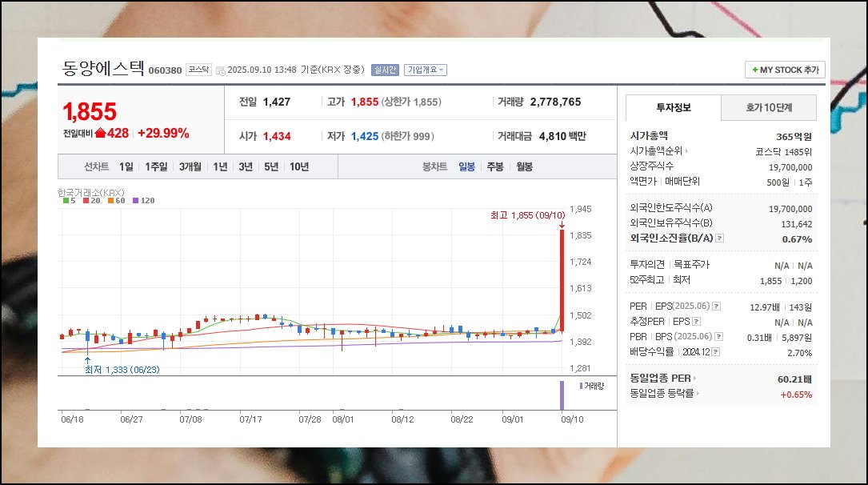
Task: Open the 동일업종 PER link
Action: [x=662, y=378]
